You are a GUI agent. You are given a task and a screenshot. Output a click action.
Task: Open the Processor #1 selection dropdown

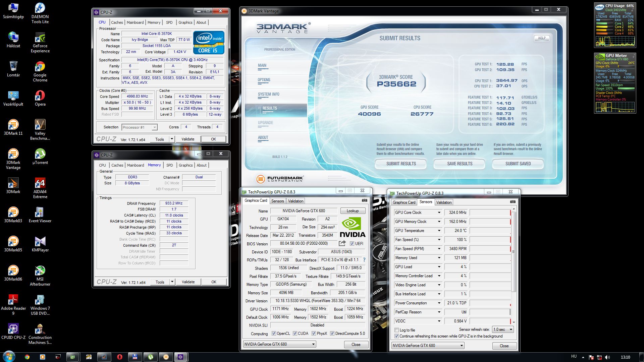tap(154, 127)
